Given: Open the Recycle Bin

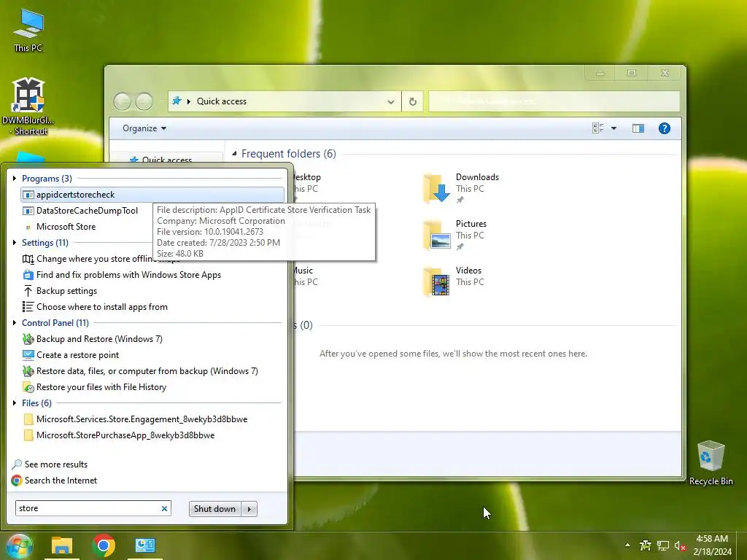Looking at the screenshot, I should point(711,462).
